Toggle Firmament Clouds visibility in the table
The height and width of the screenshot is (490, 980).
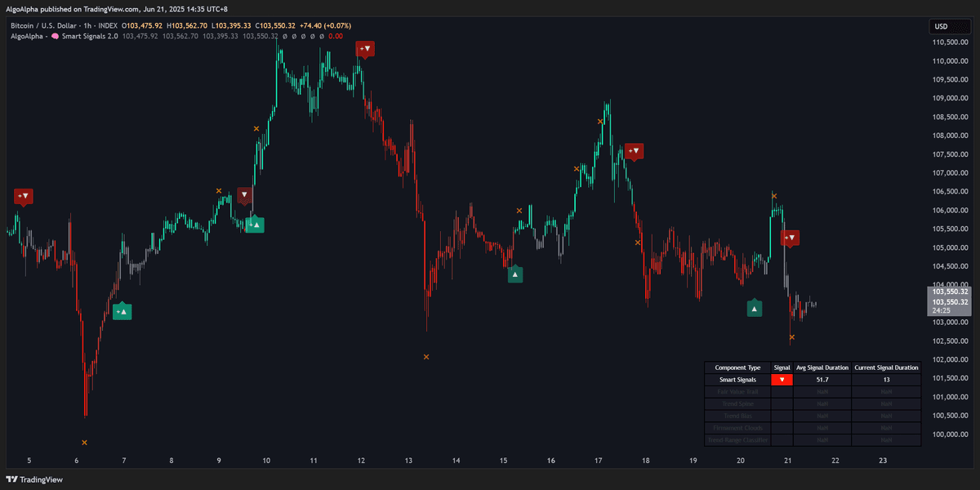click(x=736, y=427)
